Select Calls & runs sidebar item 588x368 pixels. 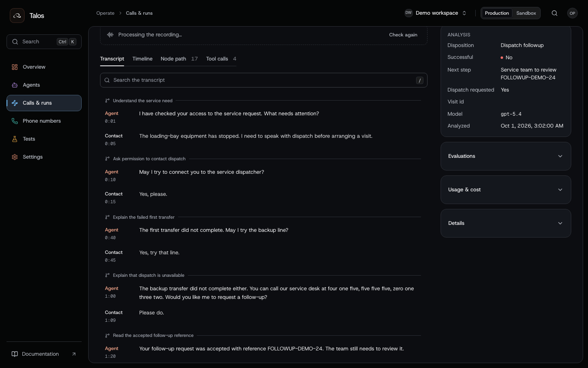tap(44, 103)
